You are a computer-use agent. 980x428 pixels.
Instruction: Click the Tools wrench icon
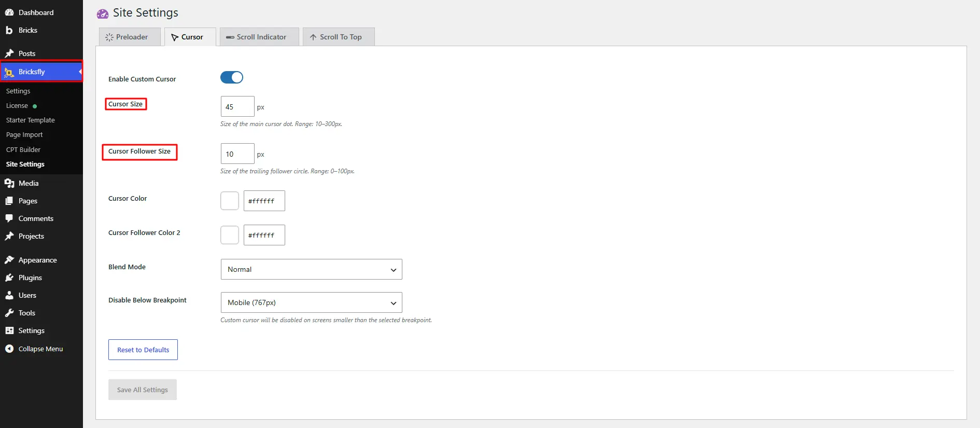point(9,313)
